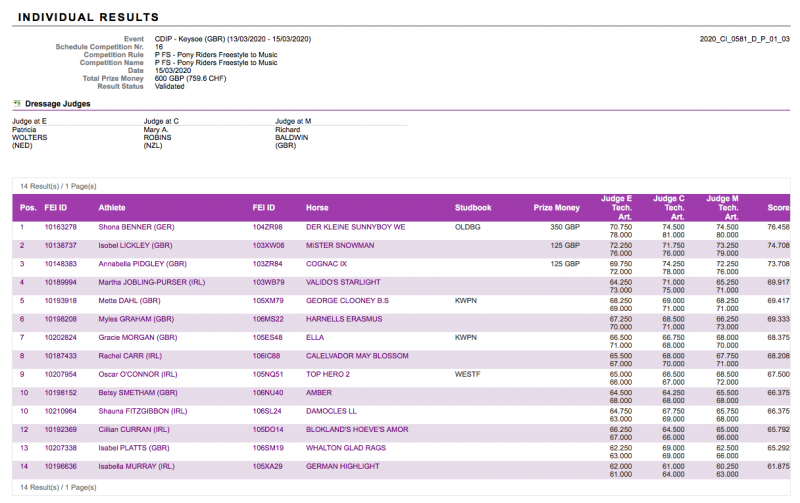Click the Prize Money column header
800x503 pixels.
click(x=556, y=208)
